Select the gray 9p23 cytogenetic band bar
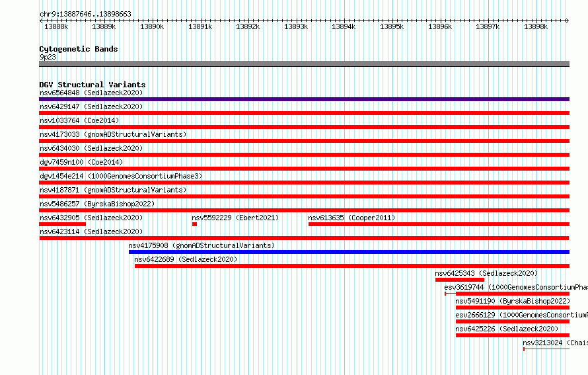 (304, 64)
